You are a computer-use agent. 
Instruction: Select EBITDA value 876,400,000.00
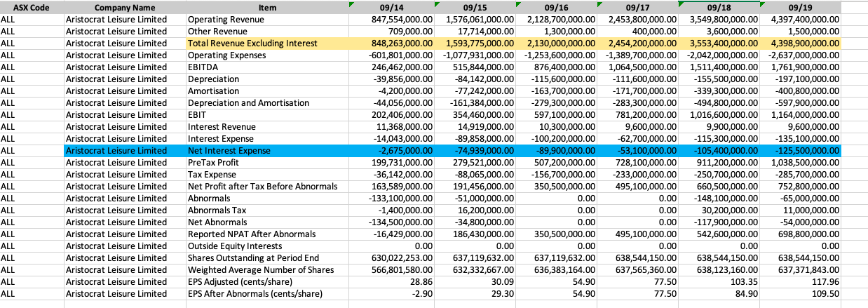pos(555,67)
